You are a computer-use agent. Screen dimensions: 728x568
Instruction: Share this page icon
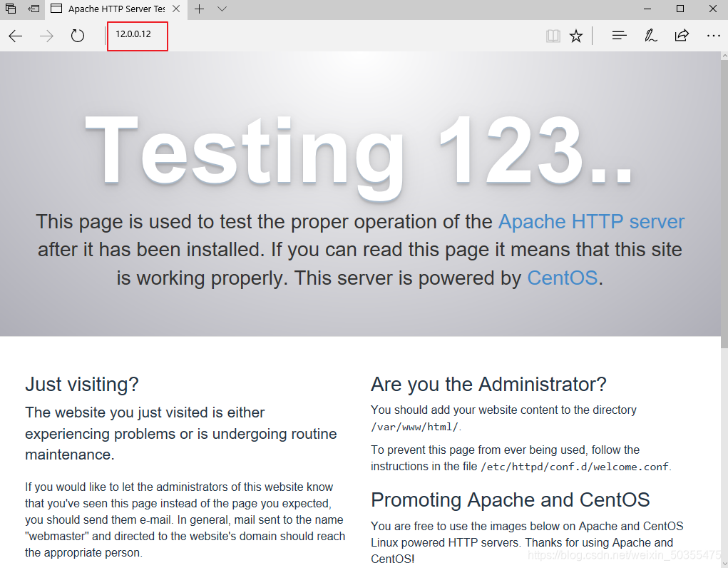[682, 36]
